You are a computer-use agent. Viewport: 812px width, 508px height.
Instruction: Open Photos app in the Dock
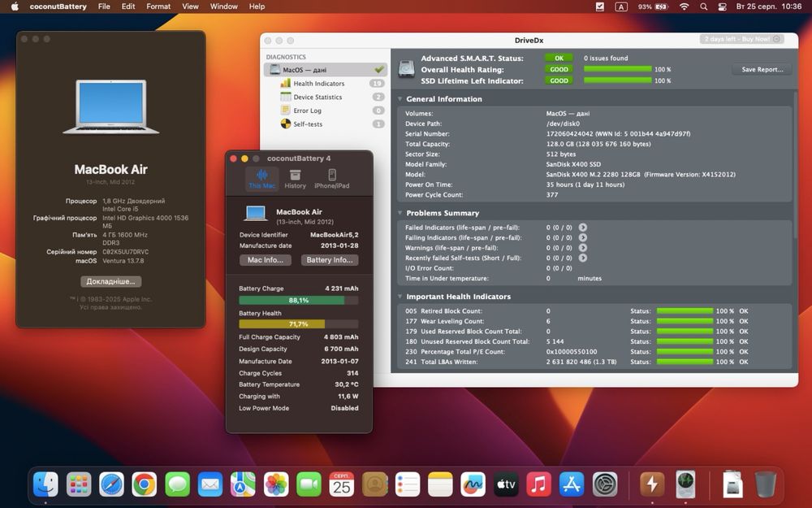276,484
